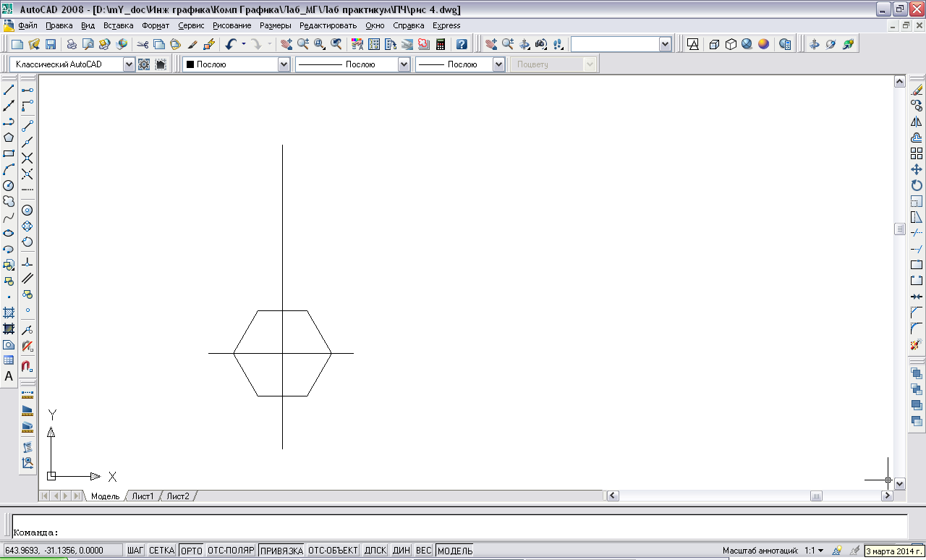
Task: Toggle ОТС-ОБЪЕКТ object snap tracking
Action: 334,551
